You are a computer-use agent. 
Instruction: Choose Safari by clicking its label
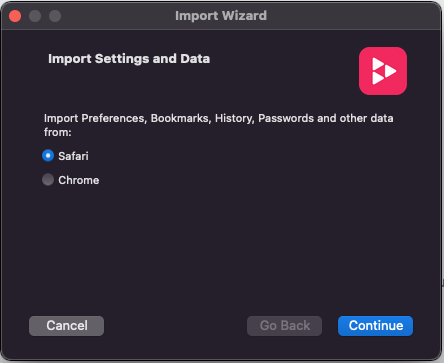(x=73, y=156)
